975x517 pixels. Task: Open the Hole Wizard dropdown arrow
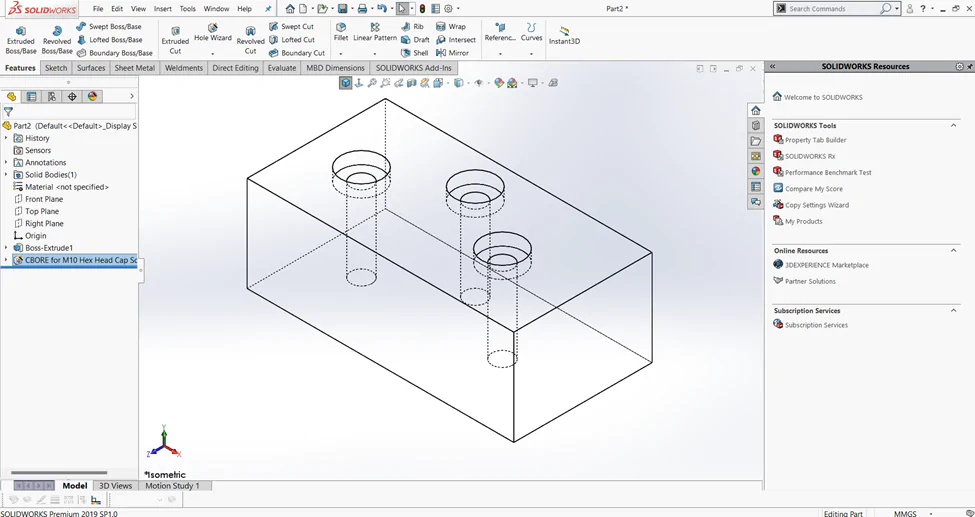pyautogui.click(x=213, y=54)
